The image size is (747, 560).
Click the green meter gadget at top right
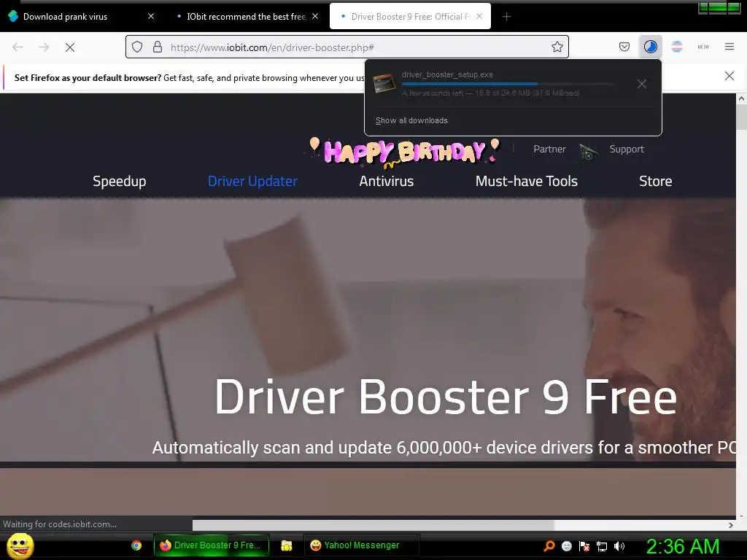(719, 7)
